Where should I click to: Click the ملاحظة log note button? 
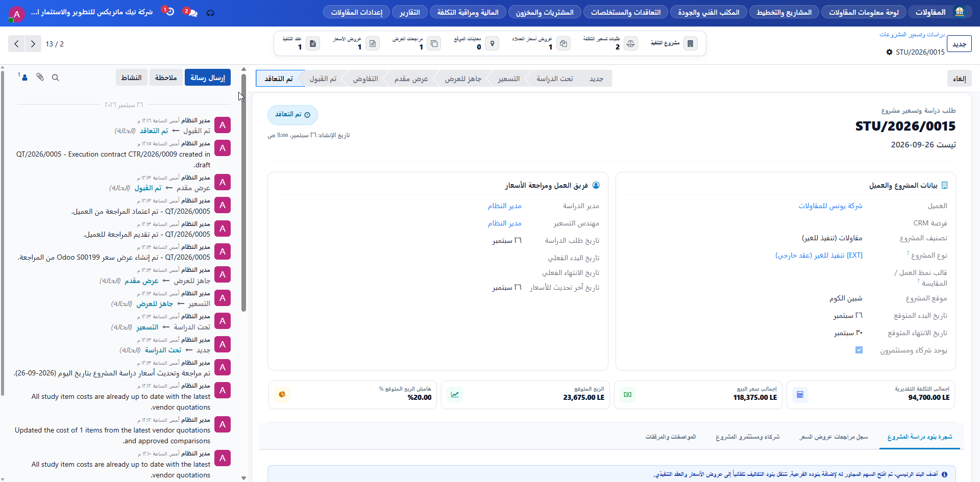point(166,78)
